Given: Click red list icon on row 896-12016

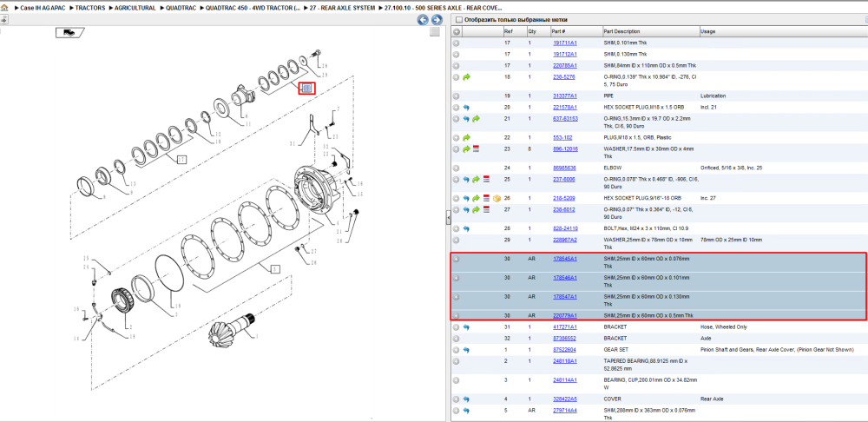Looking at the screenshot, I should (476, 149).
